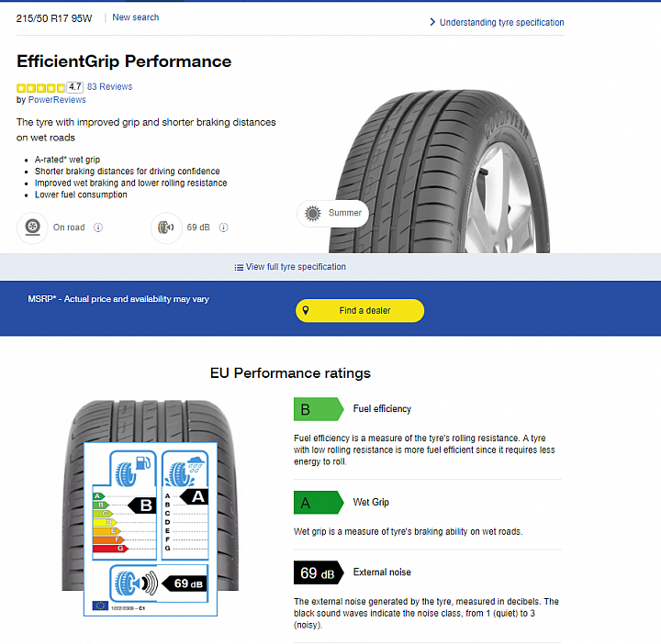Click the list icon beside View full tyre specification
The image size is (661, 644).
pos(239,268)
